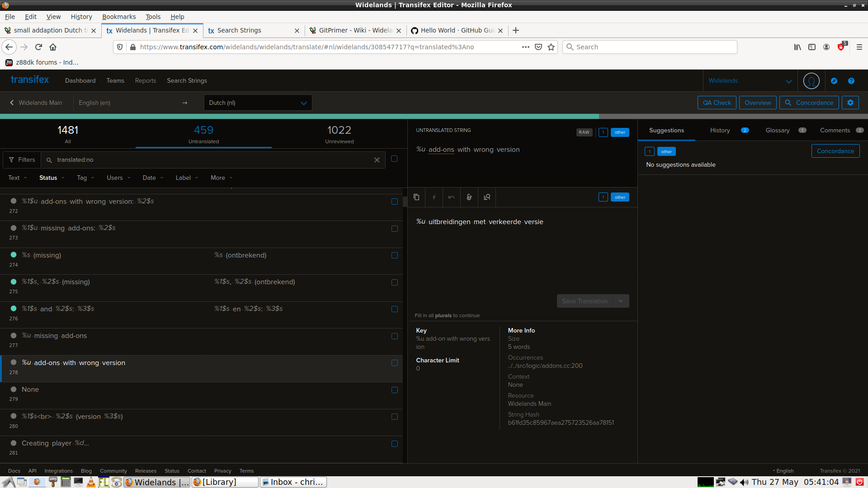The width and height of the screenshot is (868, 488).
Task: Click the copy source string icon
Action: click(x=416, y=197)
